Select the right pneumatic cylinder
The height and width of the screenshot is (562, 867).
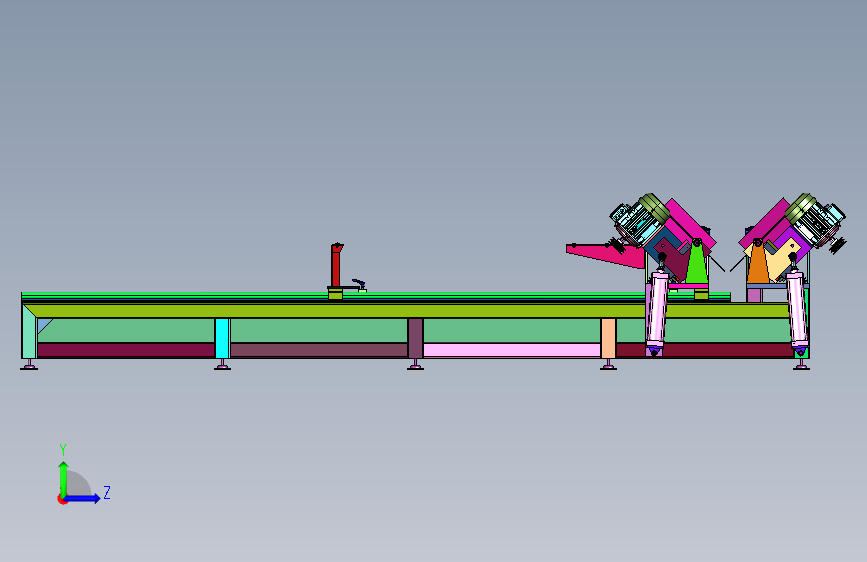point(797,312)
